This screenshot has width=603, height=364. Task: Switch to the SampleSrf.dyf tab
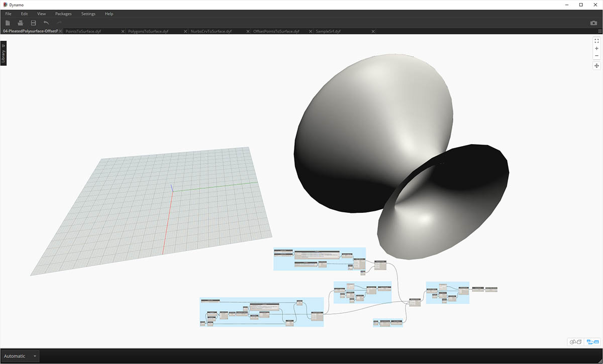(x=328, y=31)
